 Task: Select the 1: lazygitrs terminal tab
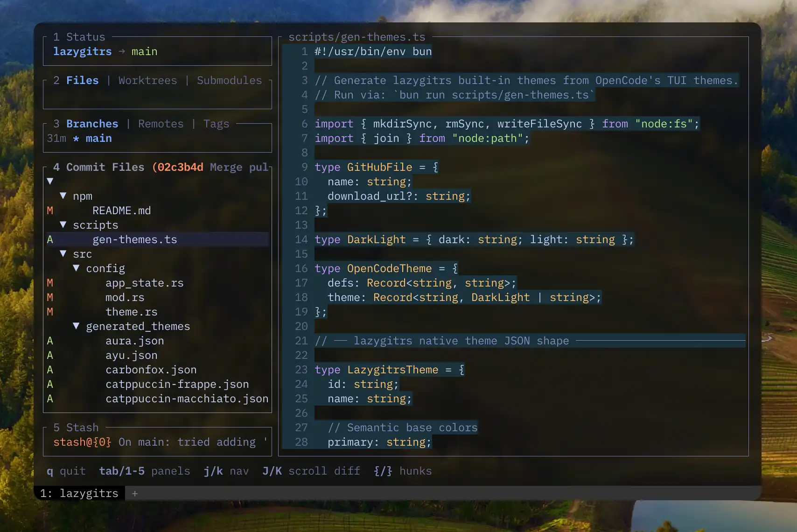(x=79, y=493)
